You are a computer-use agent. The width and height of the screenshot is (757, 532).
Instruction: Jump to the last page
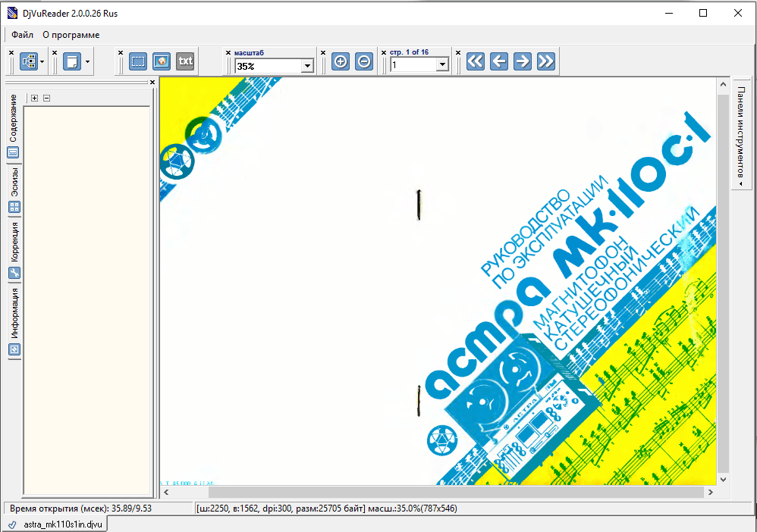[x=546, y=61]
